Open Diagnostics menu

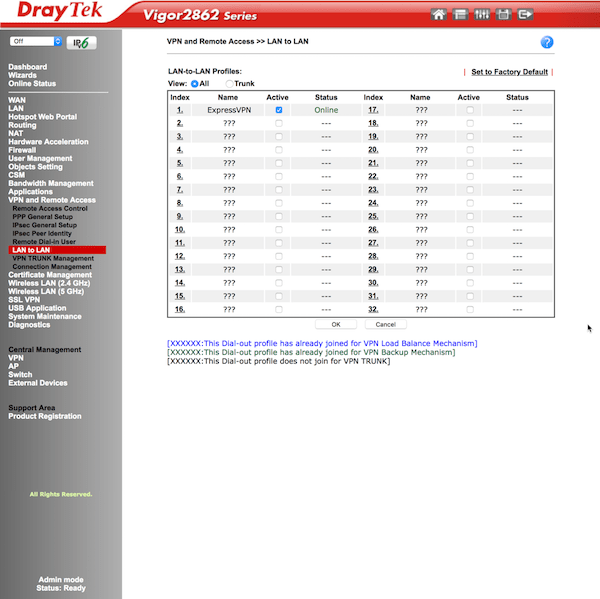point(29,325)
